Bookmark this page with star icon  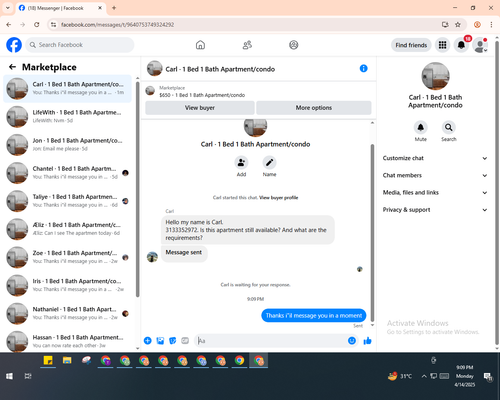pyautogui.click(x=458, y=25)
